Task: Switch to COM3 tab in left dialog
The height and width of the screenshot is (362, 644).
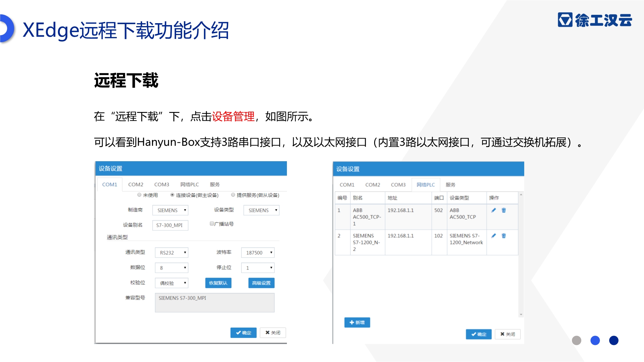Action: pos(162,184)
